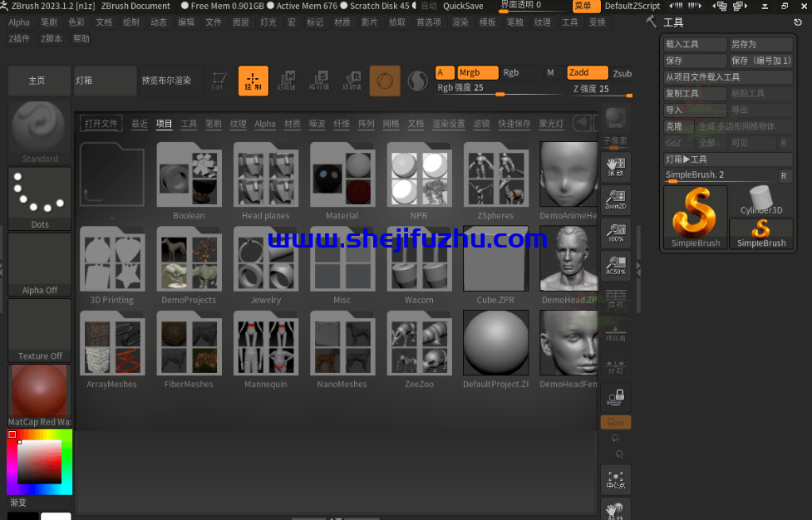This screenshot has width=812, height=520.
Task: Toggle the 预览布尔渲染 button
Action: click(x=170, y=81)
